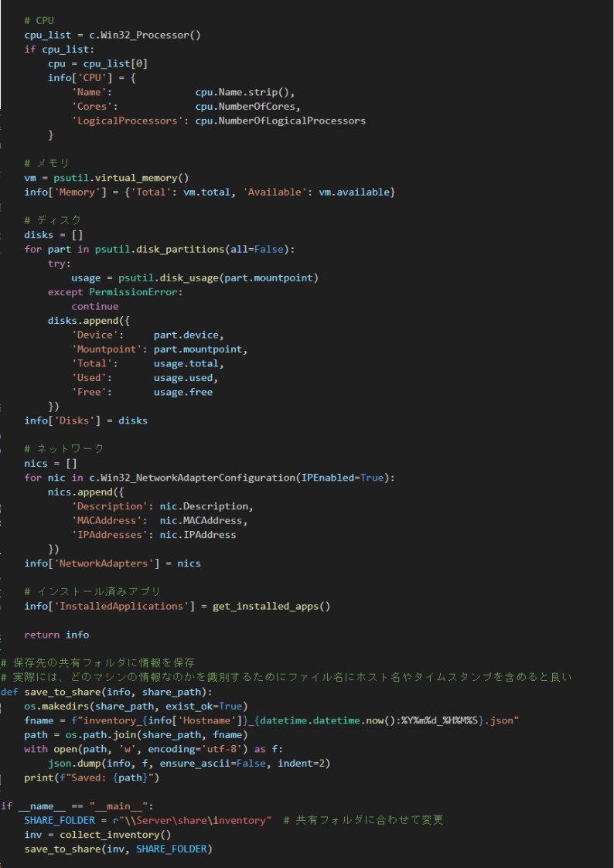Click the 'json.dump(info, f, ...)' line
The width and height of the screenshot is (614, 868).
point(189,764)
